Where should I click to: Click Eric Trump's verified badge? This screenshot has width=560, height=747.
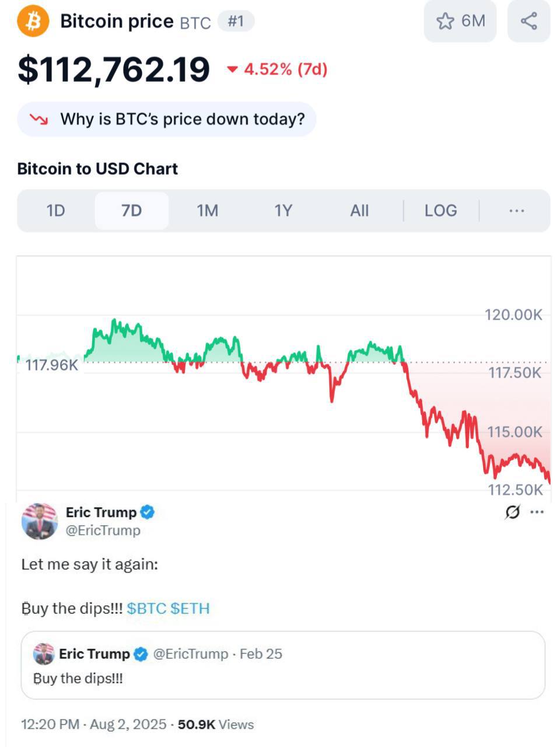point(148,512)
